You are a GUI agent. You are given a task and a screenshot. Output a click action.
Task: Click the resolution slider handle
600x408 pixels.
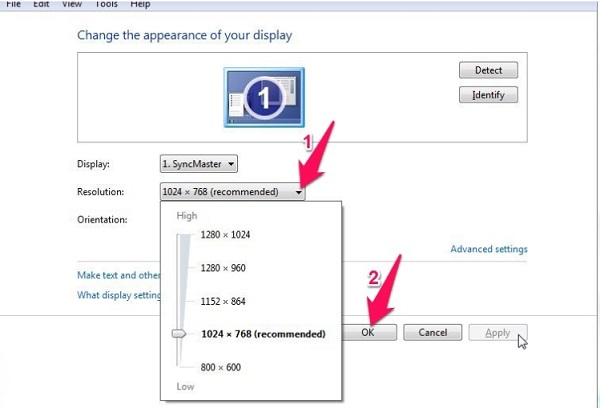[179, 334]
